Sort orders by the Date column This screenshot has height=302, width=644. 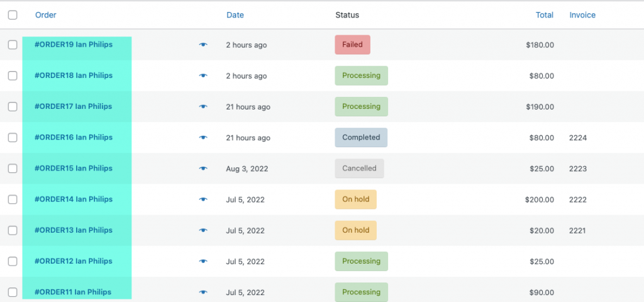tap(235, 15)
